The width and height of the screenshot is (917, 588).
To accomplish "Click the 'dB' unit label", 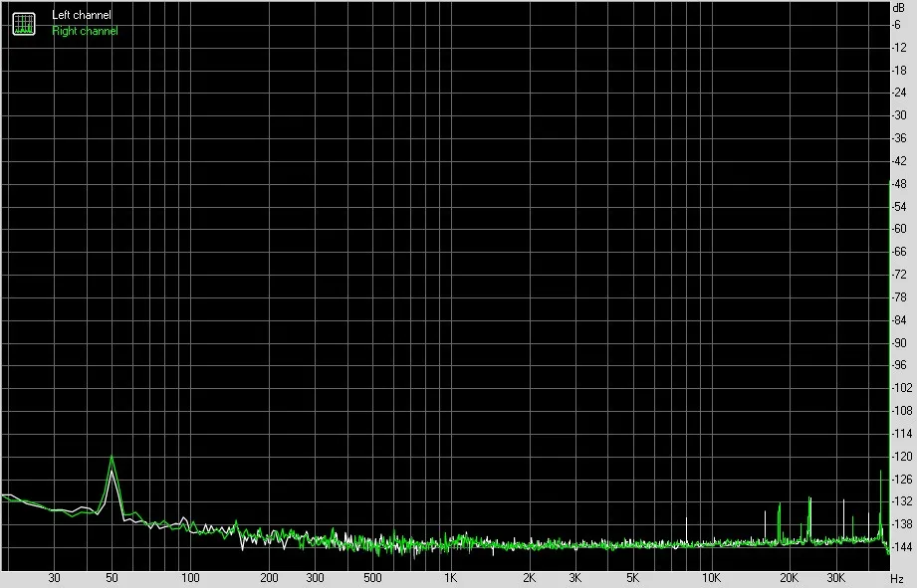I will (898, 8).
